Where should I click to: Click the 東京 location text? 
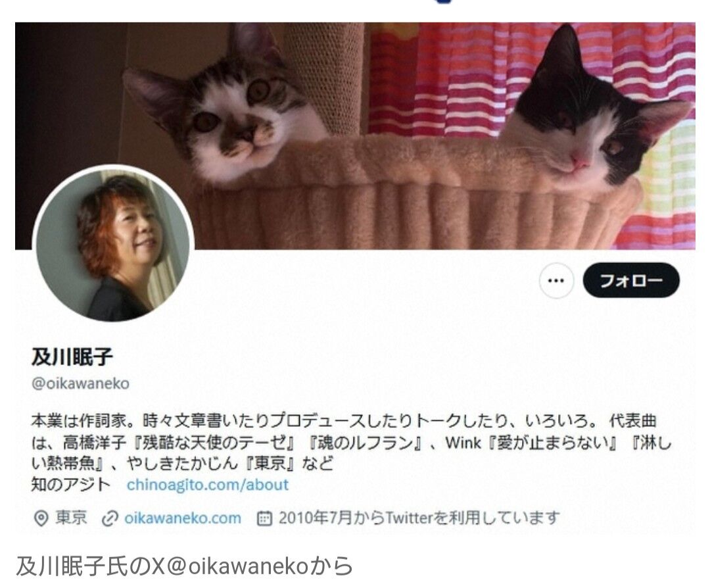(x=71, y=518)
